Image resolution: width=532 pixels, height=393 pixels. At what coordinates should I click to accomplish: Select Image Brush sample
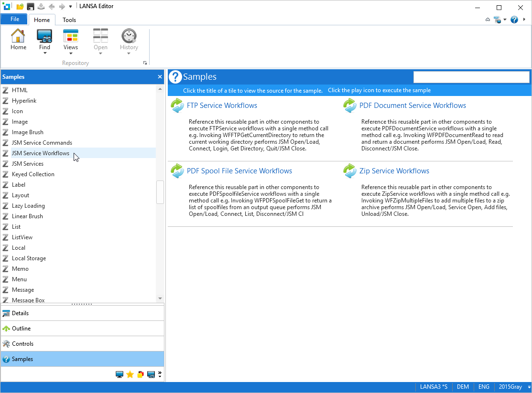(x=27, y=132)
